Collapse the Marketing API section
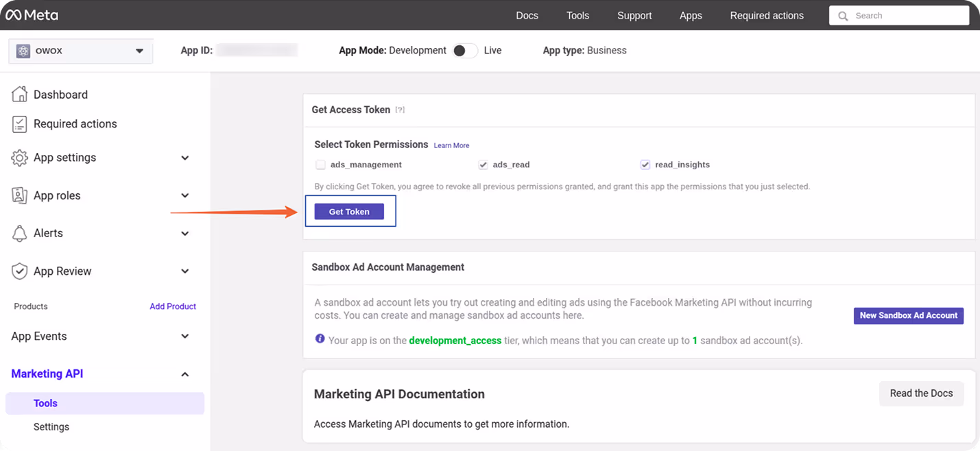980x451 pixels. 184,374
